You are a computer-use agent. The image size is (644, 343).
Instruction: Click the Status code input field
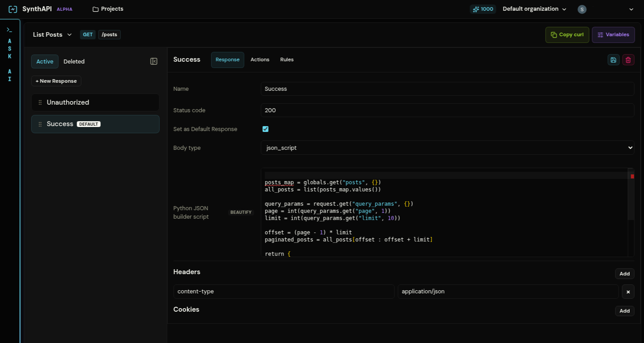pos(448,110)
